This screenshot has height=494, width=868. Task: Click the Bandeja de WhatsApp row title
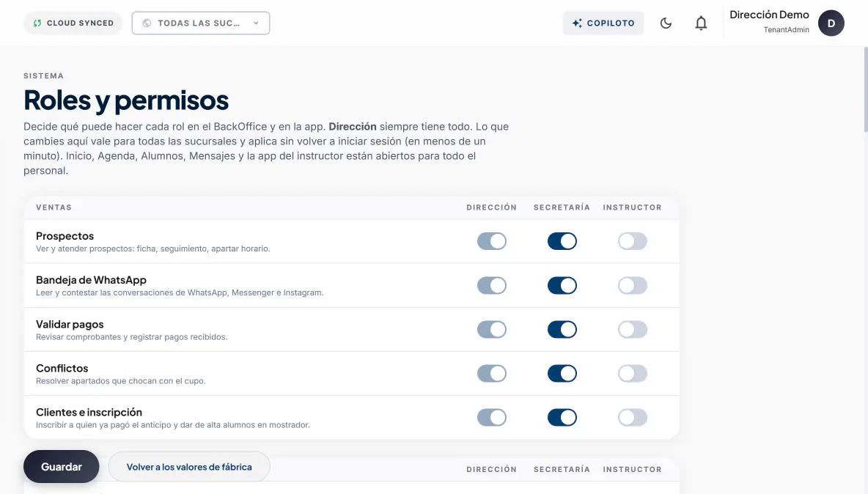coord(91,280)
